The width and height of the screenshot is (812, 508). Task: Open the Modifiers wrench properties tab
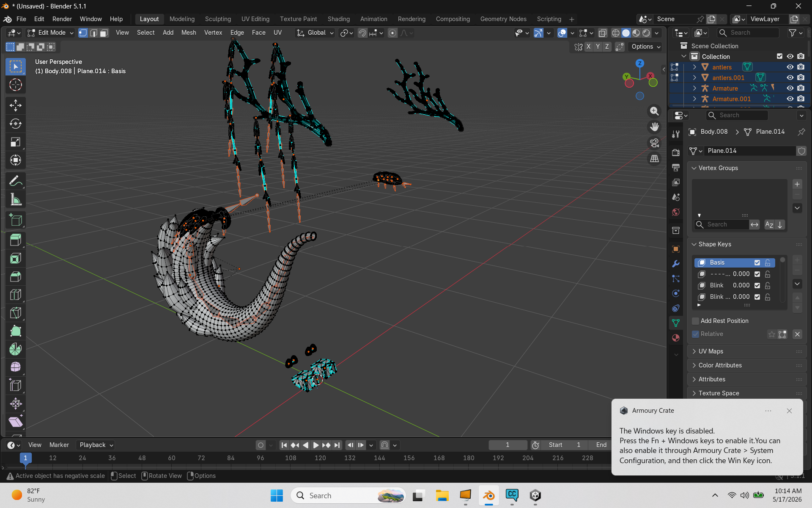[676, 264]
